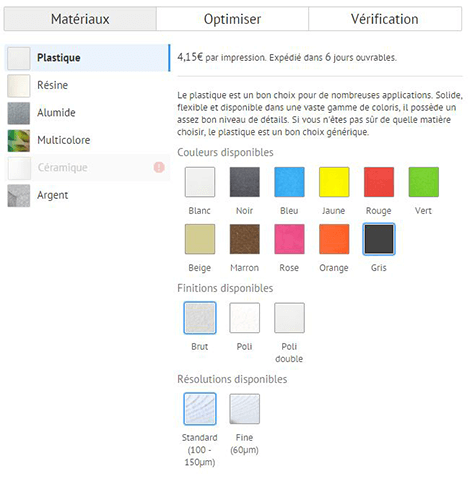Switch to the Vérification tab
This screenshot has height=492, width=470.
pyautogui.click(x=385, y=19)
